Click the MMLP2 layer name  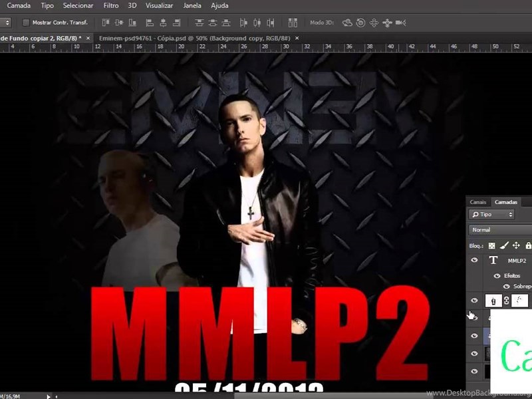pyautogui.click(x=517, y=261)
